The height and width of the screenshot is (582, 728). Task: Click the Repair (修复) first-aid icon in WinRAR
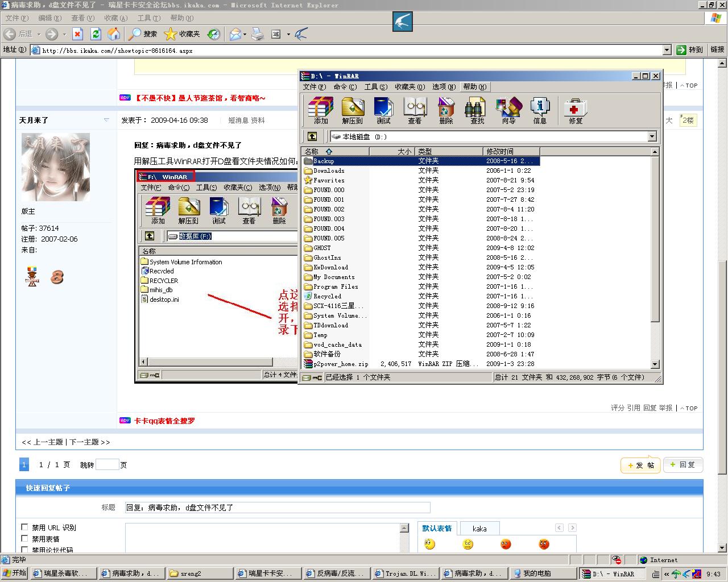pyautogui.click(x=575, y=110)
